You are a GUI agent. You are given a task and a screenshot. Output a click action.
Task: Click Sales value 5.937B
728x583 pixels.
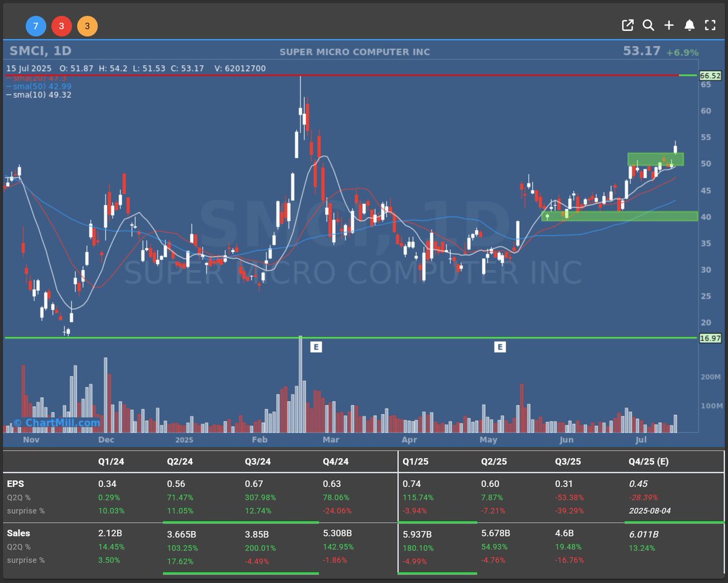[417, 534]
